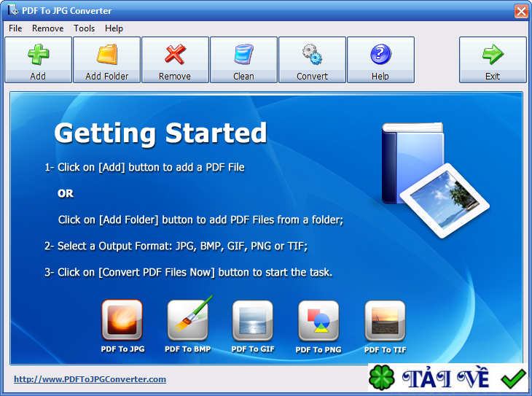Select the PDF To GIF format icon
Screen dimensions: 532x396
[253, 321]
